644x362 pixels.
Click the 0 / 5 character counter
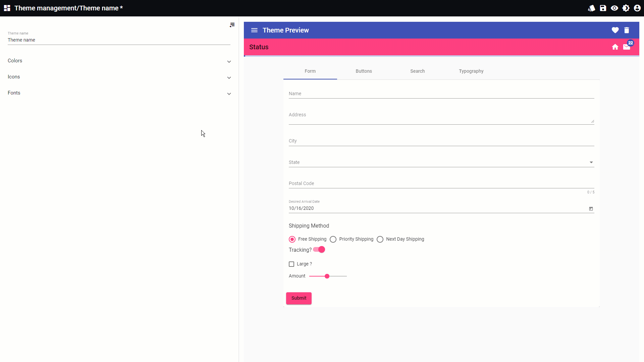click(x=591, y=192)
